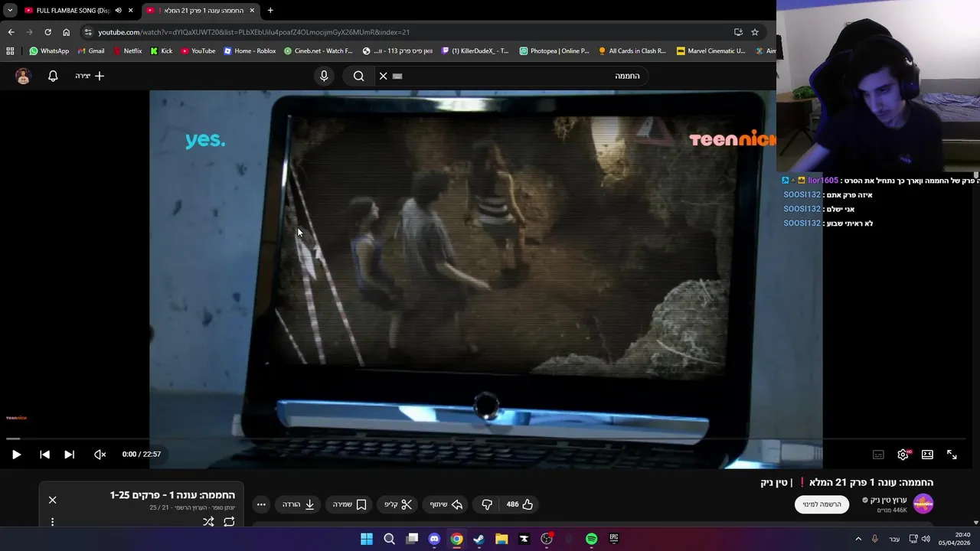980x551 pixels.
Task: View site information icon
Action: (x=88, y=32)
